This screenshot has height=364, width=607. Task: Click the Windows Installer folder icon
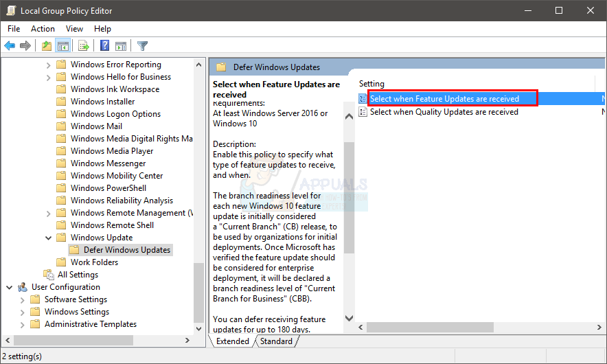61,102
